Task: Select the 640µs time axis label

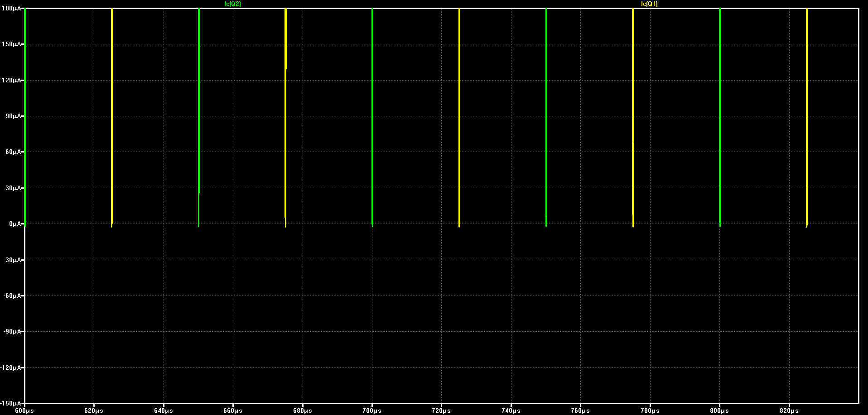Action: [164, 411]
